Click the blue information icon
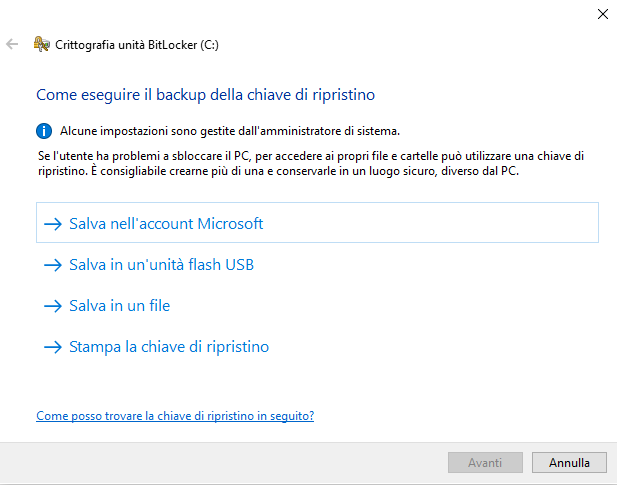 tap(44, 131)
